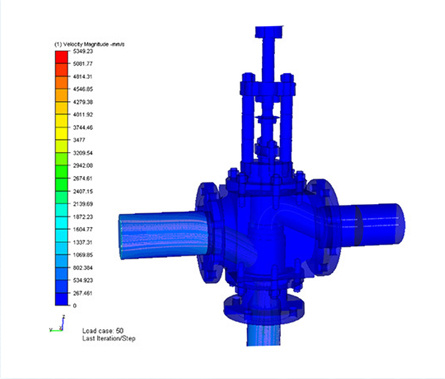Select the dark blue zero legend band
445x379 pixels.
pyautogui.click(x=61, y=299)
